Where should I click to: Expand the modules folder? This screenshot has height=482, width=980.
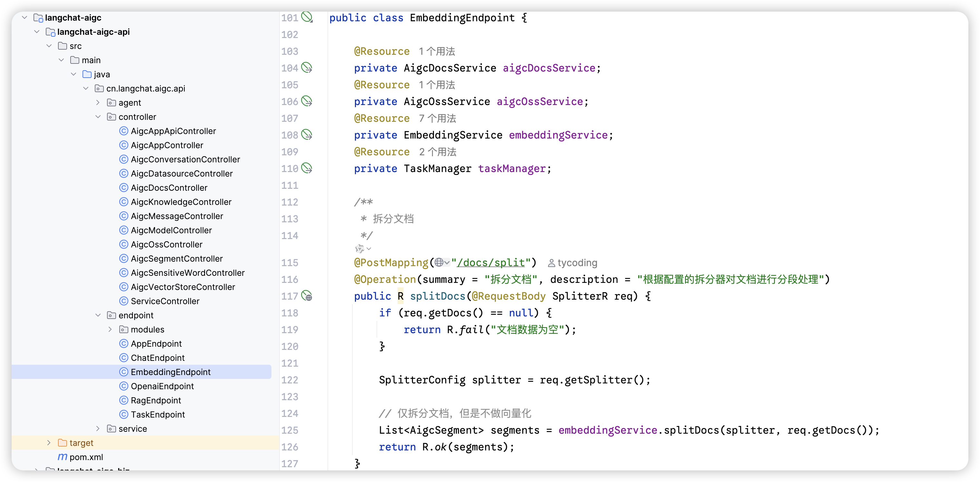[x=110, y=329]
